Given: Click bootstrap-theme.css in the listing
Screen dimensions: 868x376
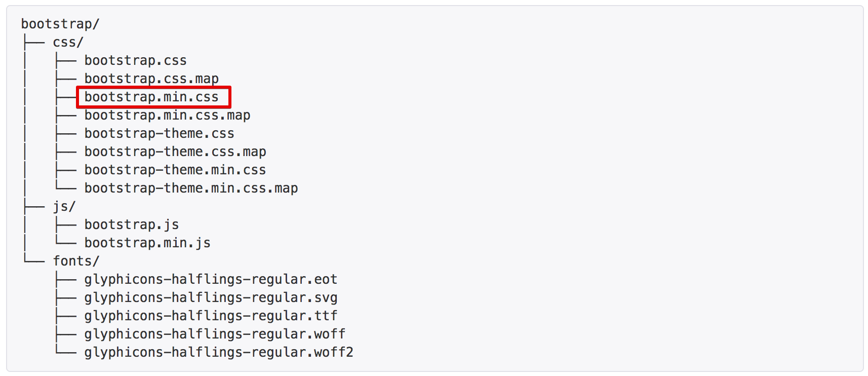Looking at the screenshot, I should pos(159,133).
